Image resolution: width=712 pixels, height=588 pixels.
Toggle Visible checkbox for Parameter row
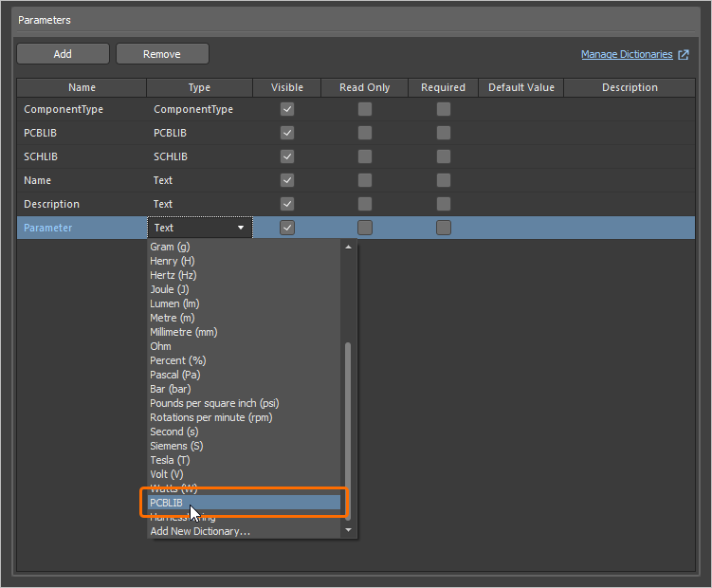287,228
